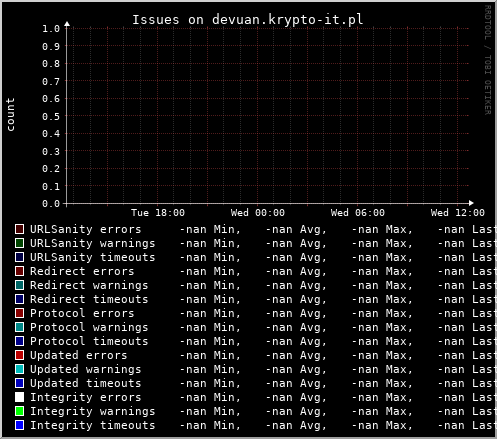Click the graph title Issues on devuan.krypto-it.pl
Screen dimensions: 497x439
tap(248, 20)
